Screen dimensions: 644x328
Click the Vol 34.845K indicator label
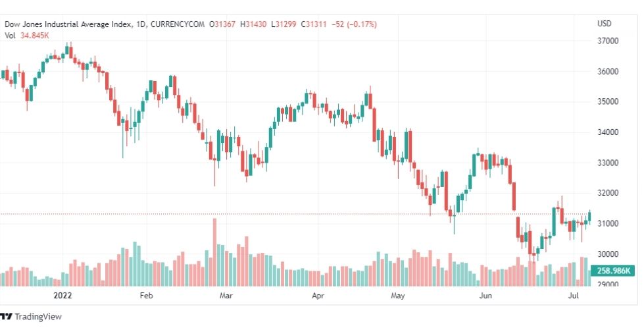(x=27, y=36)
